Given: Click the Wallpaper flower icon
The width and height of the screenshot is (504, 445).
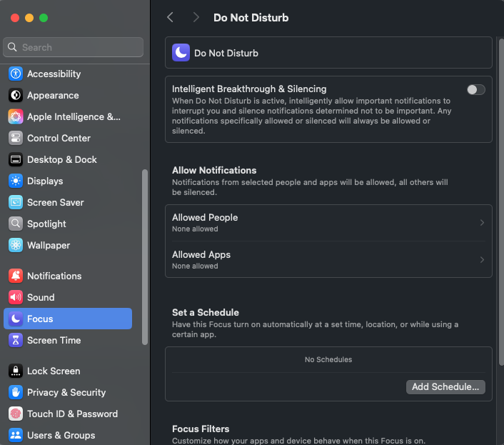Looking at the screenshot, I should (16, 245).
